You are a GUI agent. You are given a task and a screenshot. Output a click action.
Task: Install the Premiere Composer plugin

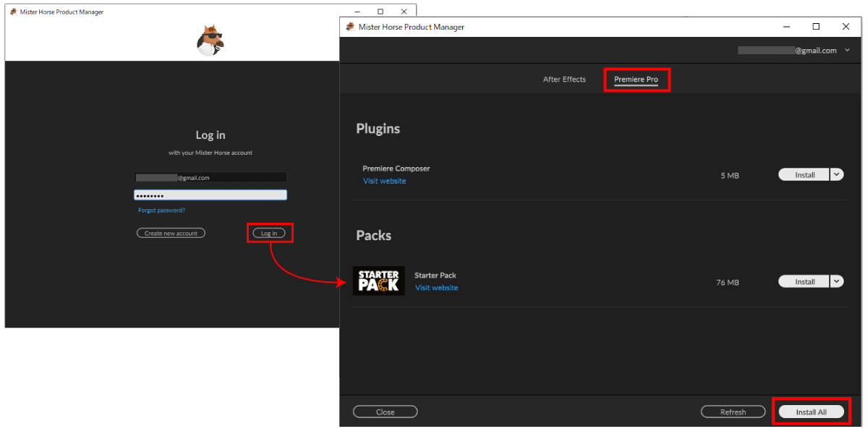click(804, 175)
